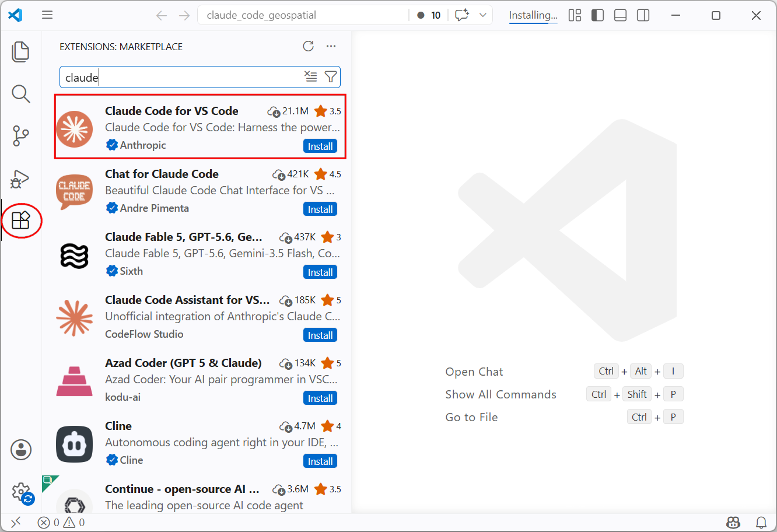Click the Claude Code Assistant starburst logo

pos(75,318)
